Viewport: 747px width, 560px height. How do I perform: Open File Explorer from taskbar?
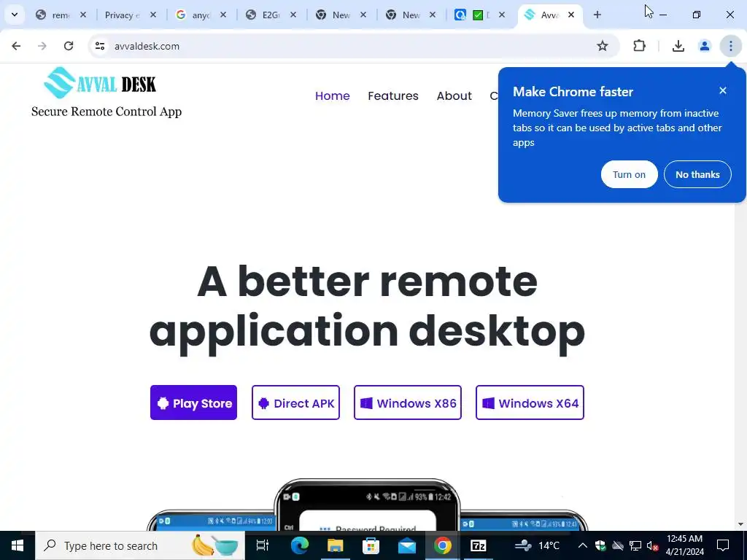336,545
